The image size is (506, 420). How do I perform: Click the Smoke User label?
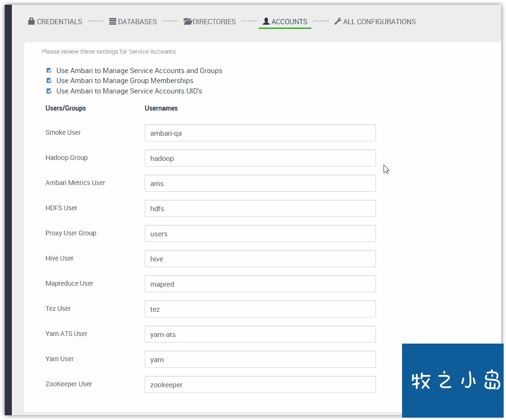[63, 132]
